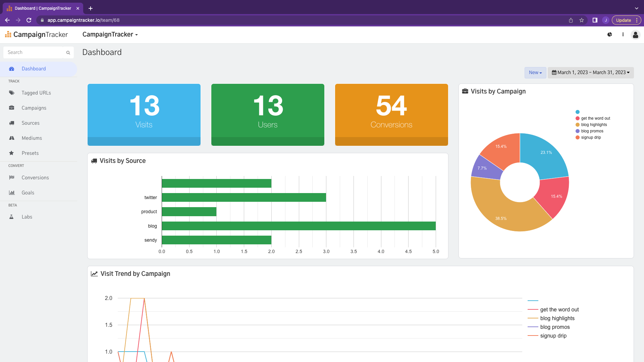This screenshot has width=644, height=362.
Task: Select Dashboard in the sidebar
Action: click(34, 69)
